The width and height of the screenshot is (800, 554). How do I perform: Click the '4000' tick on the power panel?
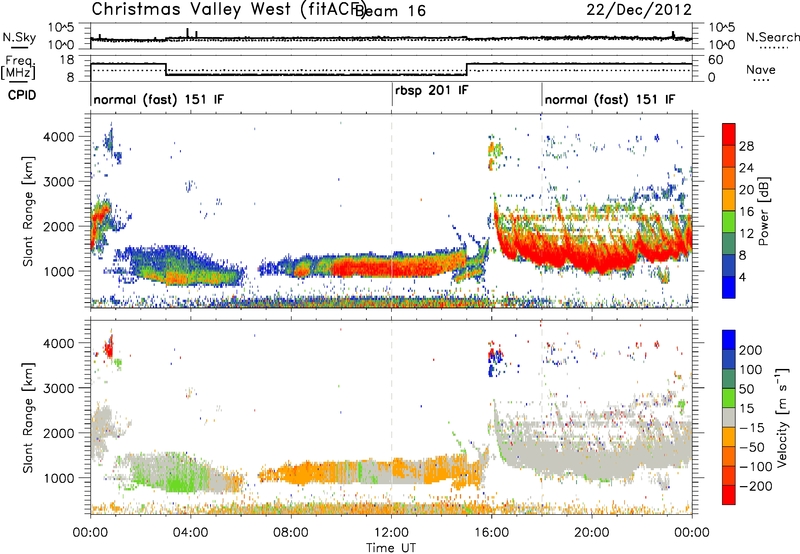coord(59,137)
